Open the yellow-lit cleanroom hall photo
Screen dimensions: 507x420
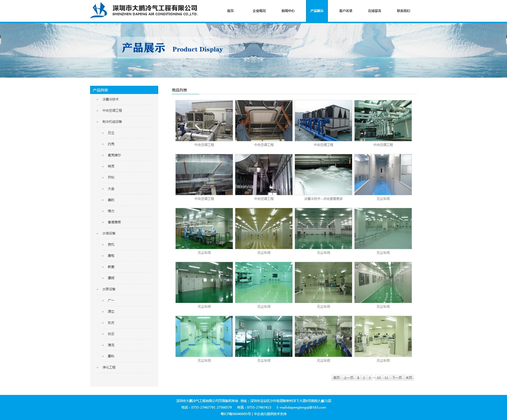pyautogui.click(x=264, y=229)
